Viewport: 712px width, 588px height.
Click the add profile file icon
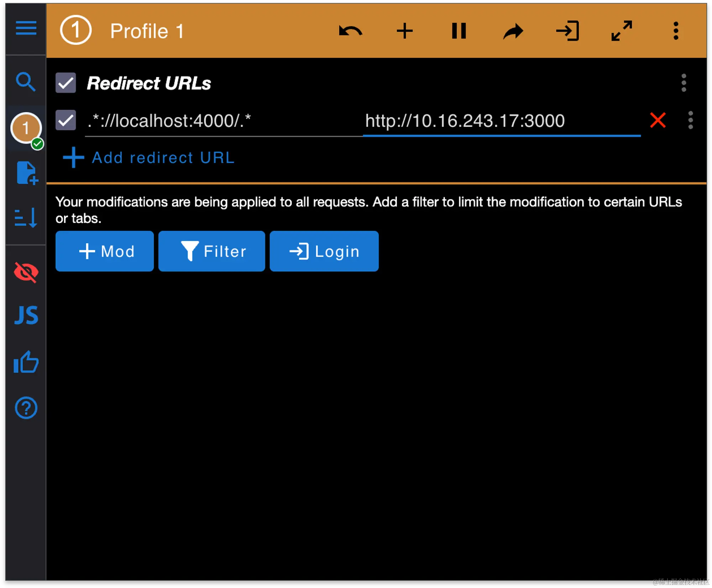[x=27, y=173]
